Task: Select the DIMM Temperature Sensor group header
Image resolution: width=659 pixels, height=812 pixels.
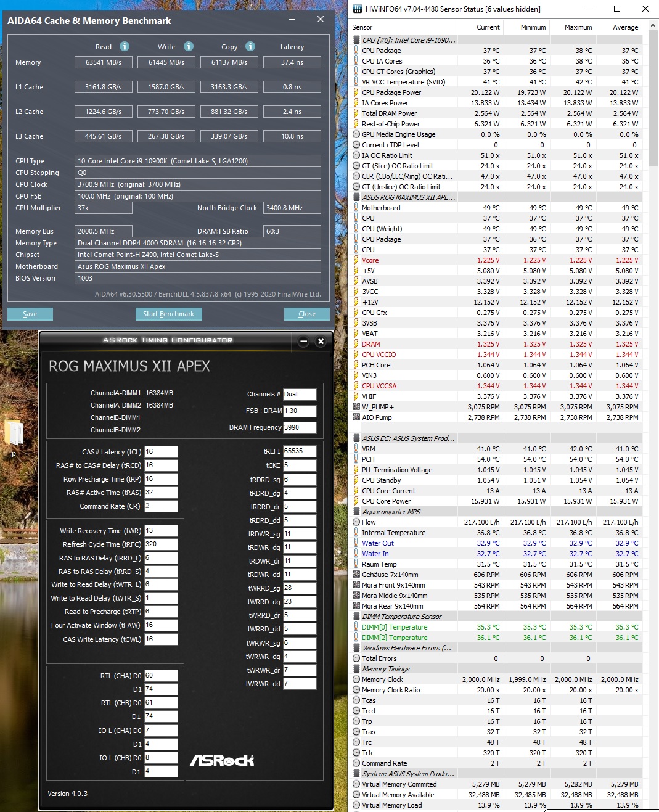Action: [498, 617]
